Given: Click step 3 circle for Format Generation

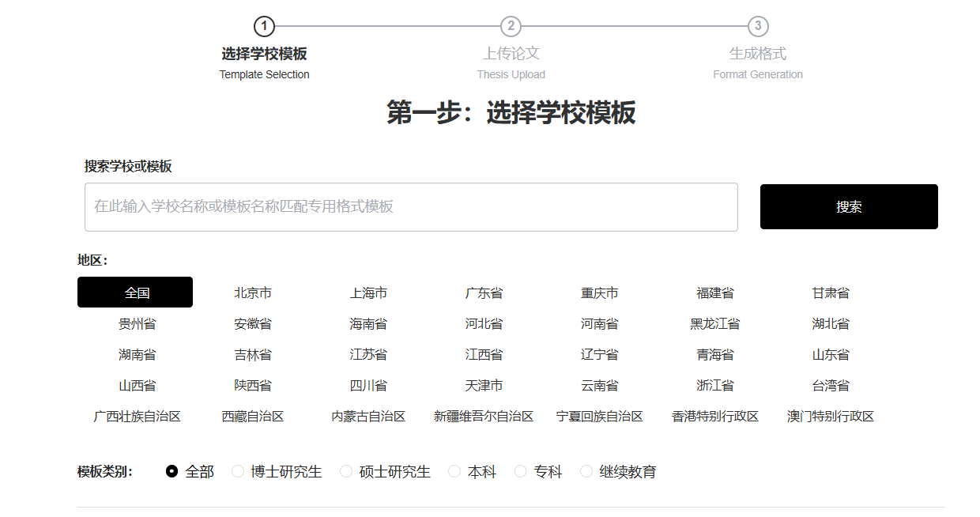Looking at the screenshot, I should coord(758,26).
